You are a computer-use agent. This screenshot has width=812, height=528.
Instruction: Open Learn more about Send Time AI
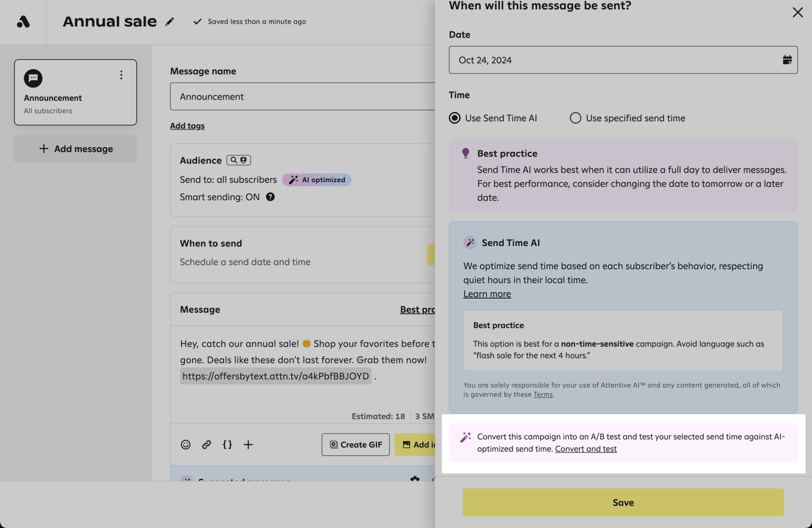(487, 294)
